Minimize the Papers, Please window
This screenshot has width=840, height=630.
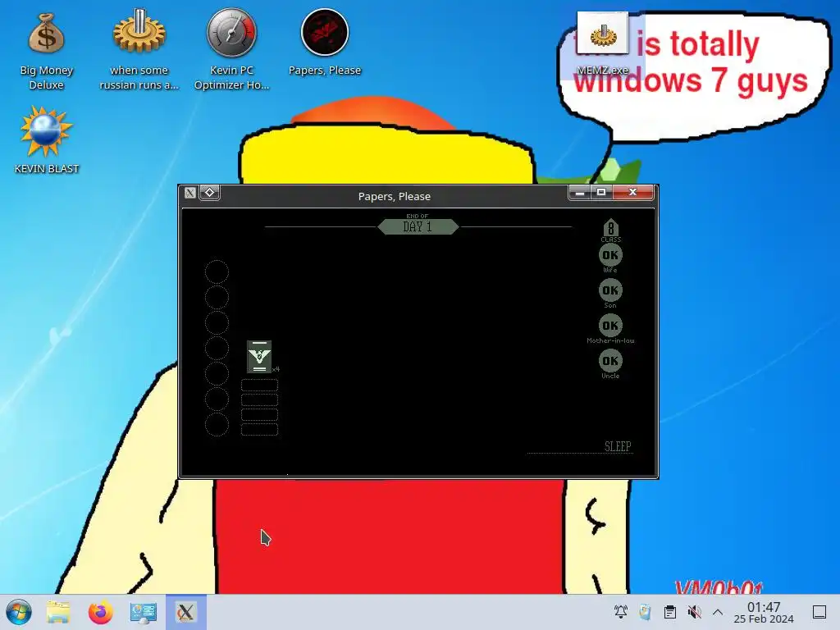(x=580, y=192)
